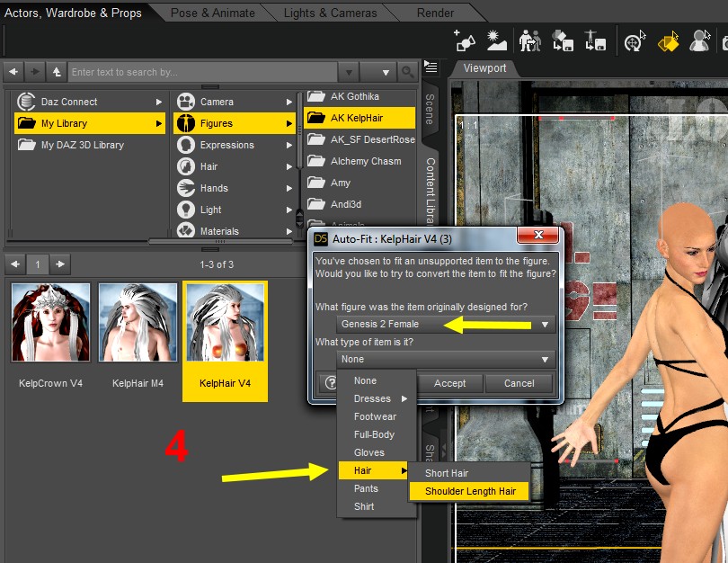Viewport: 728px width, 563px height.
Task: Select the Andi3d folder
Action: (x=360, y=204)
